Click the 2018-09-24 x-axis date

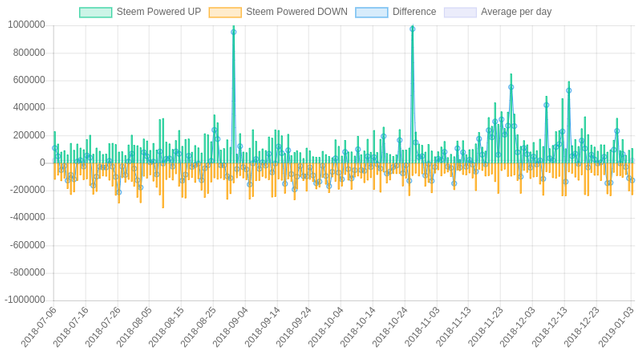294,327
